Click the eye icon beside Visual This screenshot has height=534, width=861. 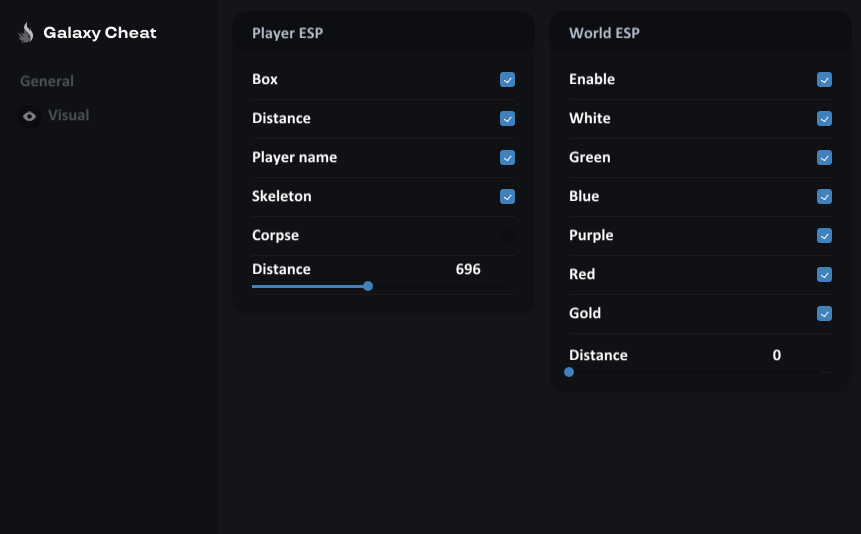(30, 116)
